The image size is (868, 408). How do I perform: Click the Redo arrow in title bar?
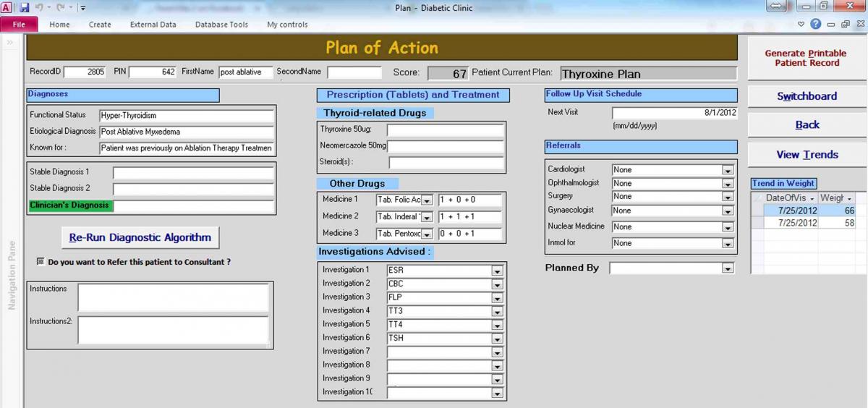tap(59, 8)
